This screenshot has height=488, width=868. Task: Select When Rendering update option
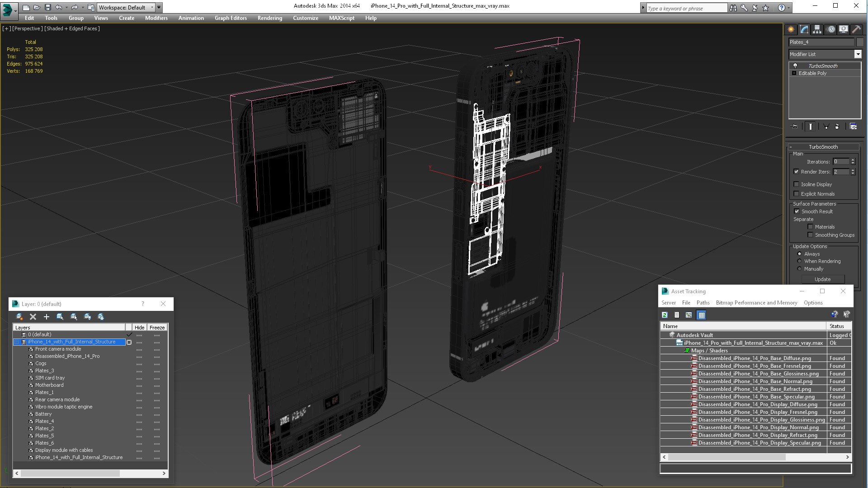799,261
